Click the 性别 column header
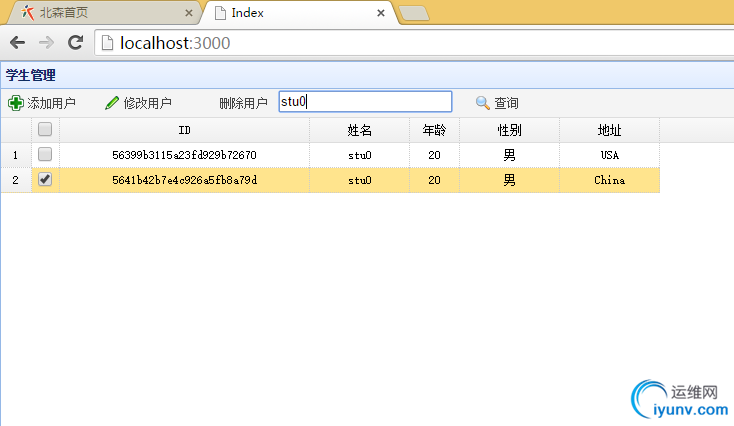Image resolution: width=734 pixels, height=426 pixels. (509, 130)
